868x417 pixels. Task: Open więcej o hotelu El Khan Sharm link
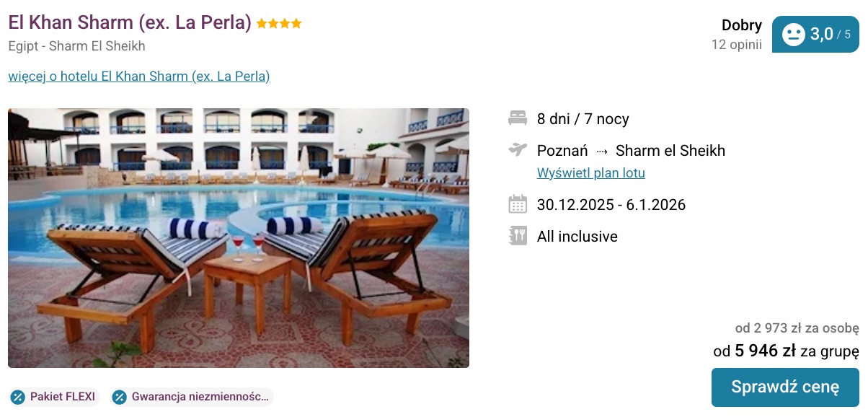[138, 76]
